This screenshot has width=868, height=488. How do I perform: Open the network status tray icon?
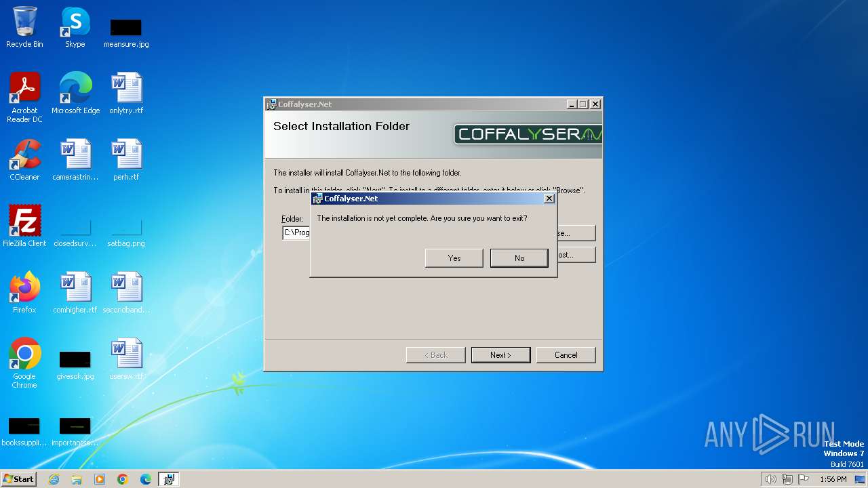coord(787,479)
